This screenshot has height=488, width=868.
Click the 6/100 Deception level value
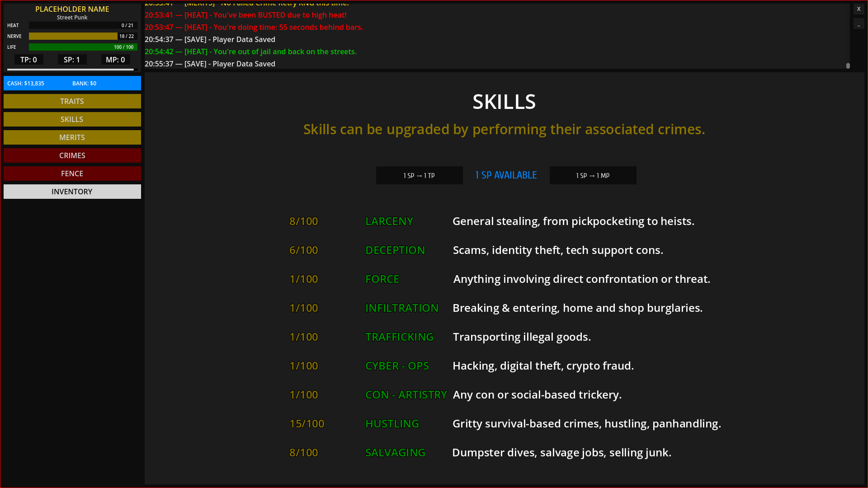tap(304, 250)
